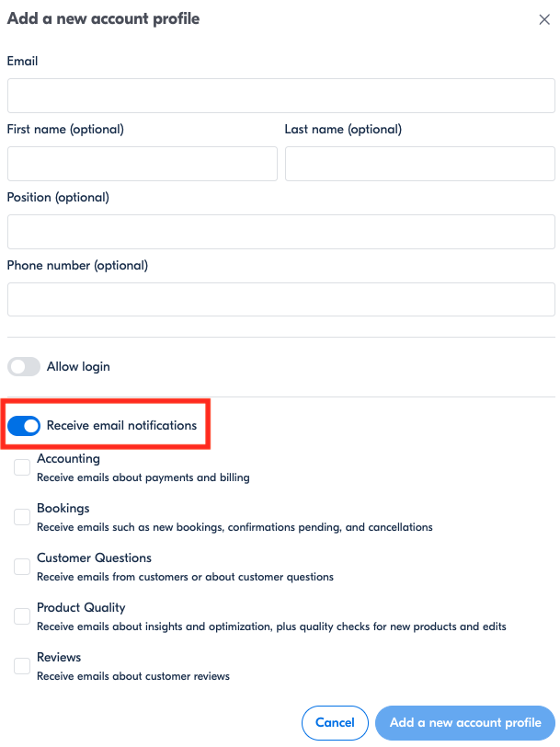Click into the Last name field
560x747 pixels.
pyautogui.click(x=419, y=164)
